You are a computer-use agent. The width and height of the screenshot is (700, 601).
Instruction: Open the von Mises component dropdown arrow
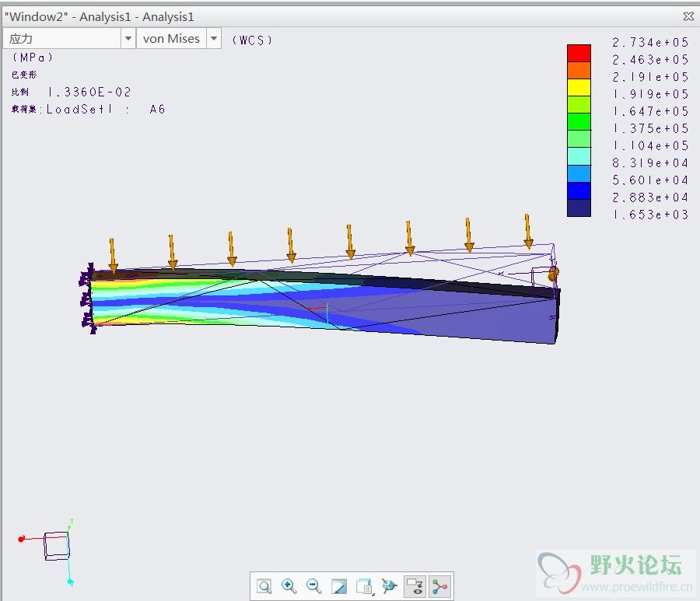pos(214,38)
